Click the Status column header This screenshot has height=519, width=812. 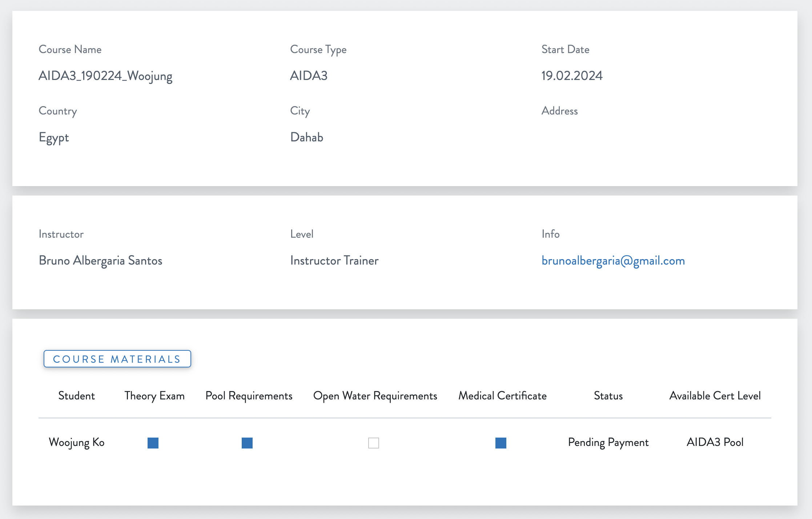608,395
